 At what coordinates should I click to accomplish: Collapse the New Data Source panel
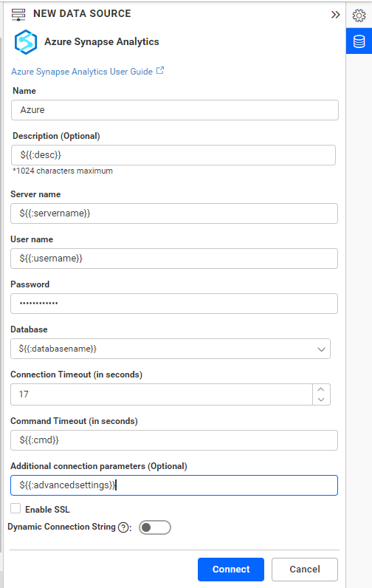(x=335, y=15)
